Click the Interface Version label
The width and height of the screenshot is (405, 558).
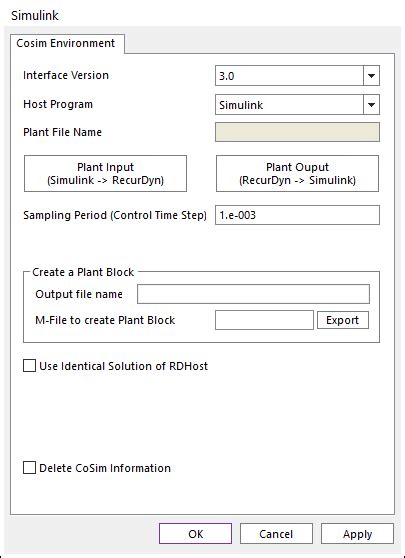[66, 75]
